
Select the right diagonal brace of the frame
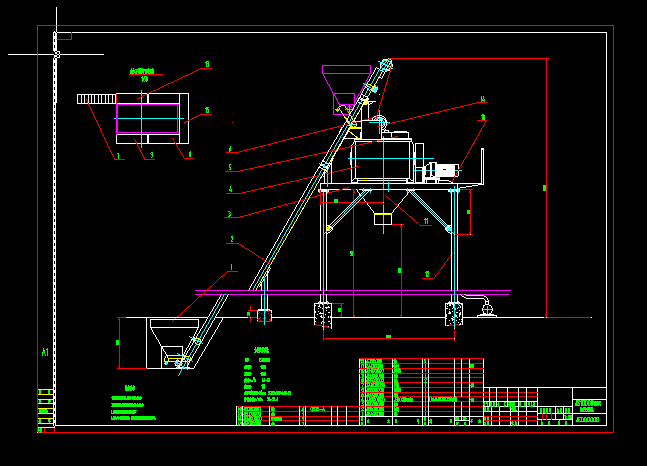point(429,210)
